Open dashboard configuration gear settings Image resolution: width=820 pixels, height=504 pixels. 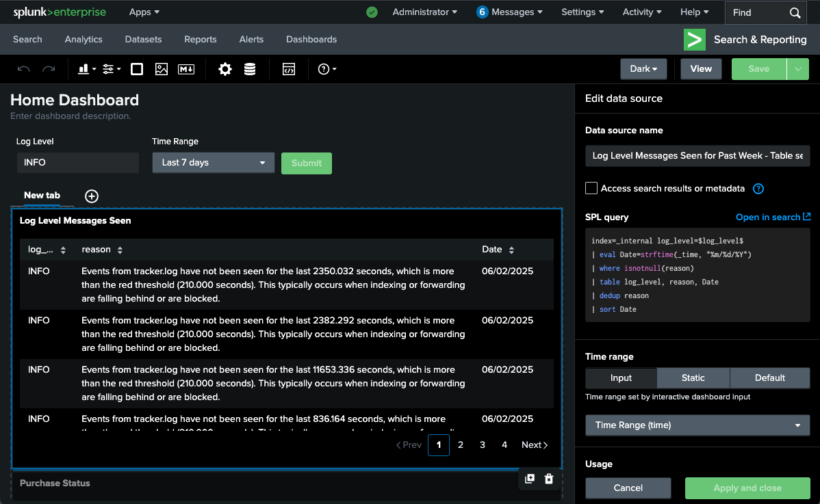coord(225,69)
